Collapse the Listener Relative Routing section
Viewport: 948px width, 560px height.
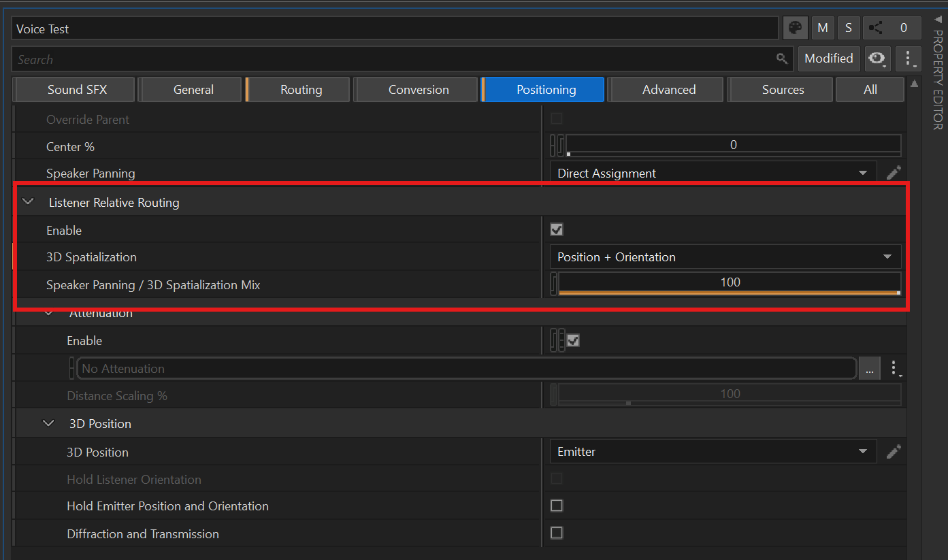pyautogui.click(x=28, y=202)
